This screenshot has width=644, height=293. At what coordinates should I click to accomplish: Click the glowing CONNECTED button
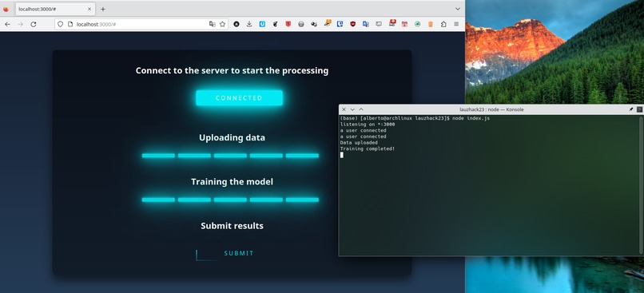coord(239,98)
